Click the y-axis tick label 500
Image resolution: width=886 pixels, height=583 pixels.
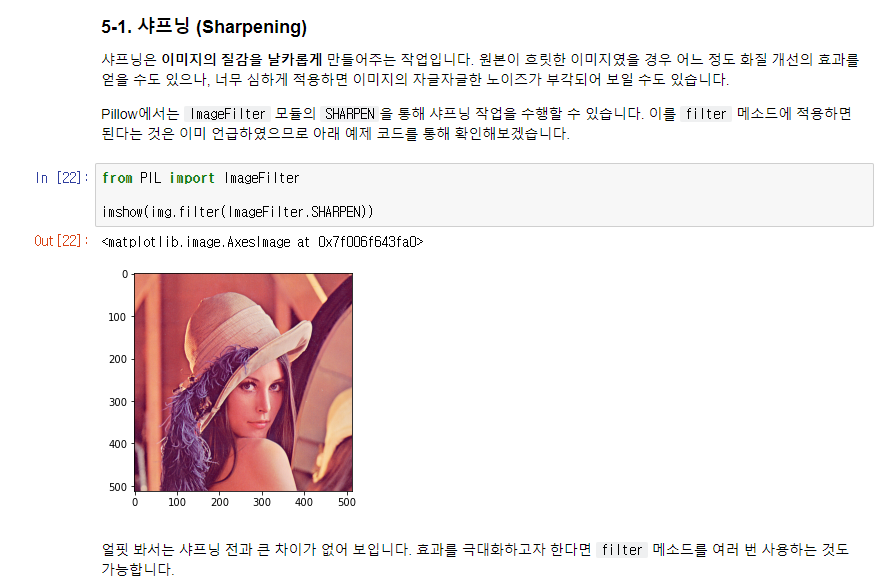click(118, 487)
